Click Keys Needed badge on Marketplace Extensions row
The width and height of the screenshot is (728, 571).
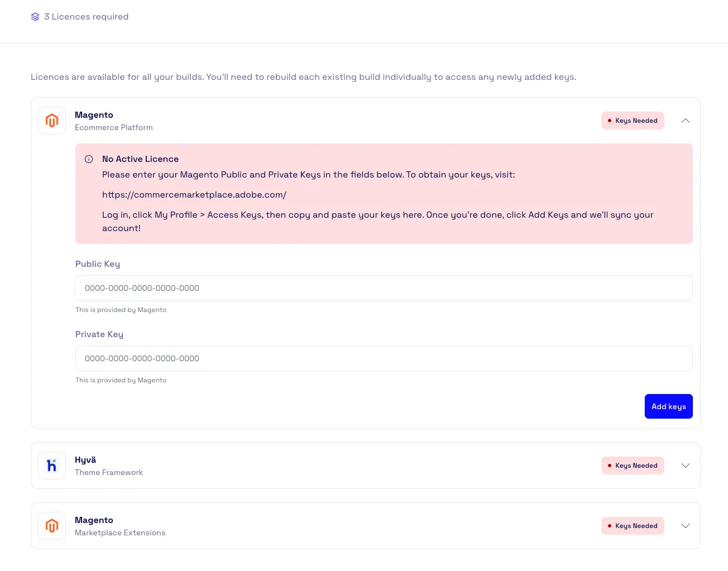coord(633,526)
